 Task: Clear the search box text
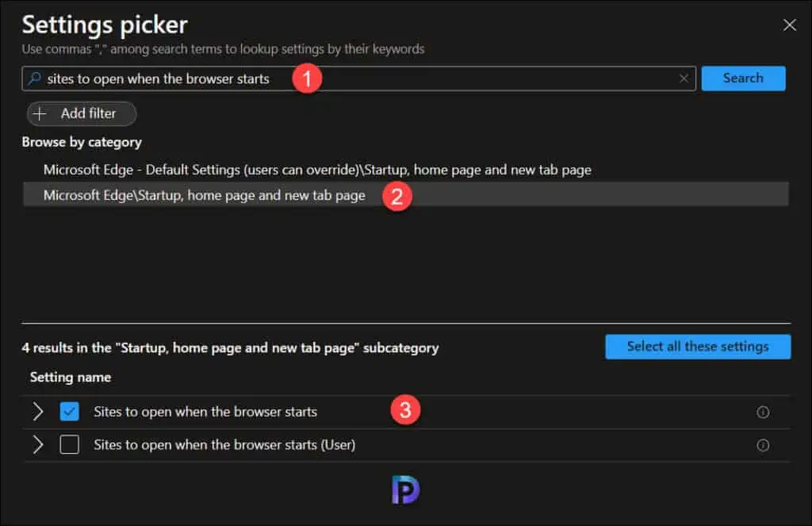684,79
